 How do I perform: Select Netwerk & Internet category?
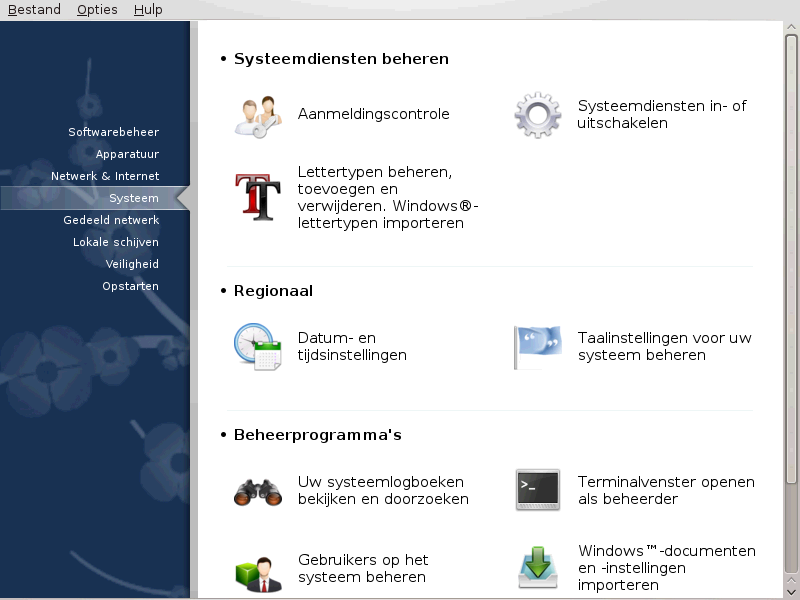tap(105, 176)
